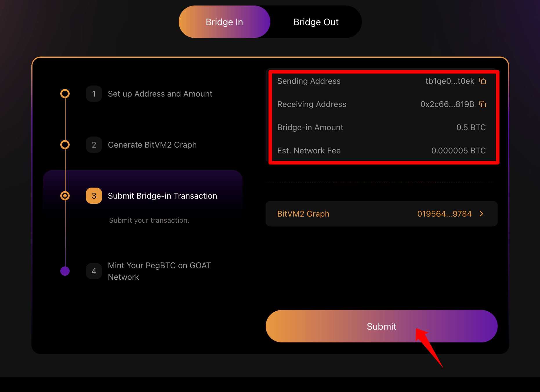Switch to the Bridge In tab
540x392 pixels.
(x=224, y=22)
